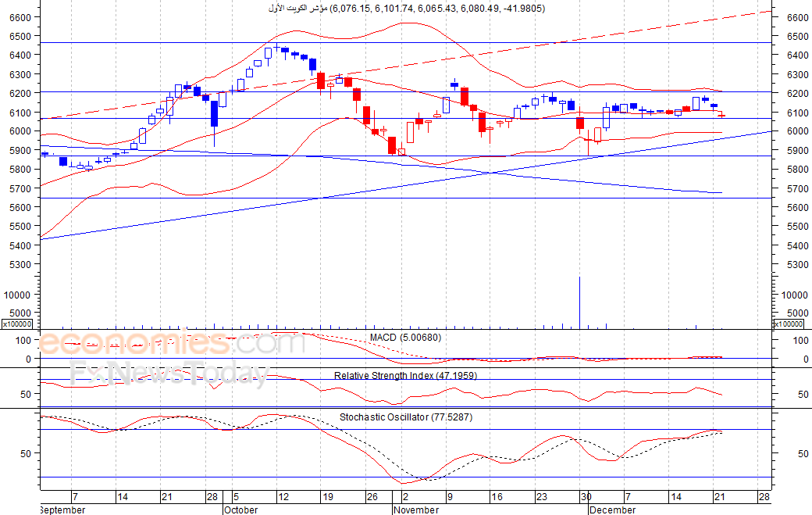The image size is (812, 515).
Task: Select the October month label on time axis
Action: click(240, 510)
